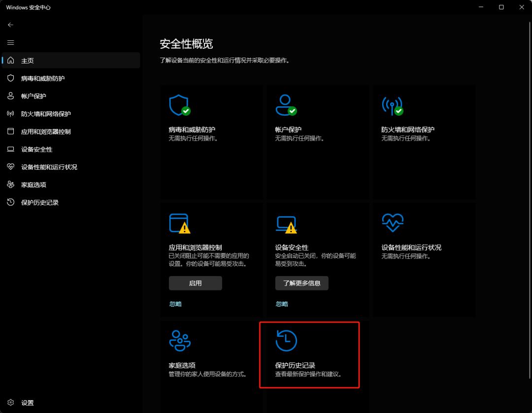Click 忽略 link under 应用和浏览器控制

click(175, 304)
